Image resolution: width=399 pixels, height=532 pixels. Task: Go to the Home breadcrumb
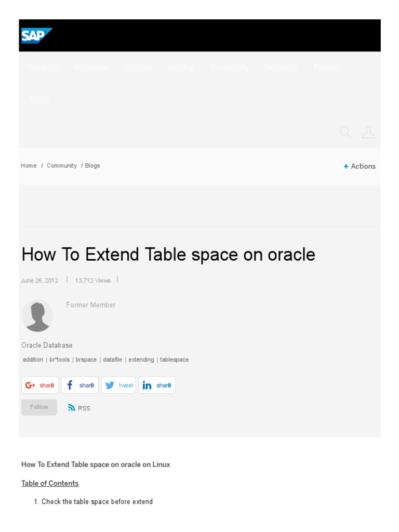tap(29, 166)
